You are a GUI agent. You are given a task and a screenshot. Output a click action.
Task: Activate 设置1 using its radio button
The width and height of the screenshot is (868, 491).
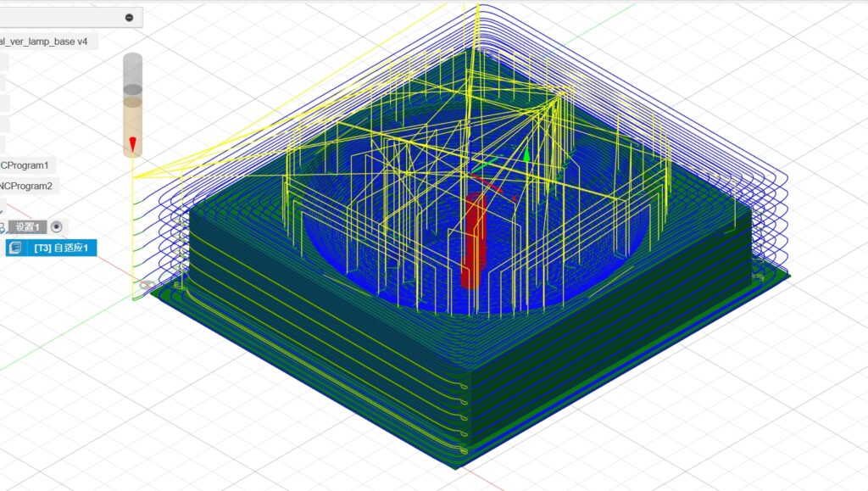point(57,226)
